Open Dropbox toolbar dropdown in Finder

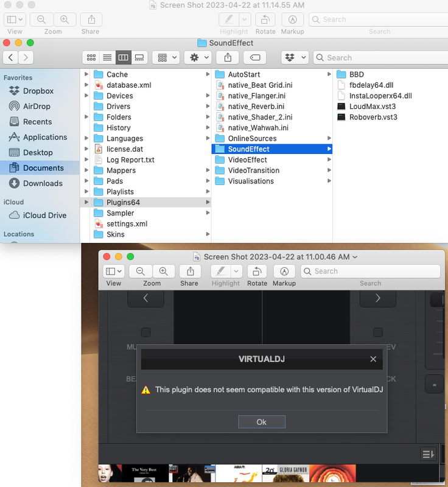coord(295,57)
